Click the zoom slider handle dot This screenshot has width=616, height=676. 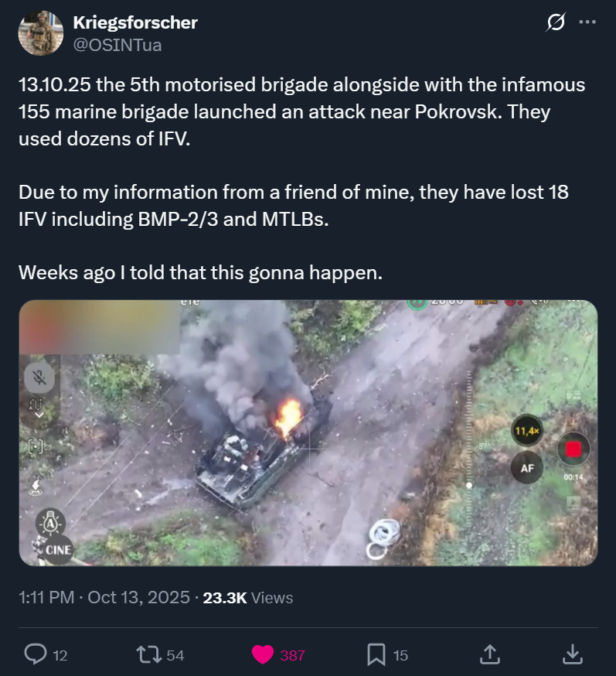coord(469,486)
